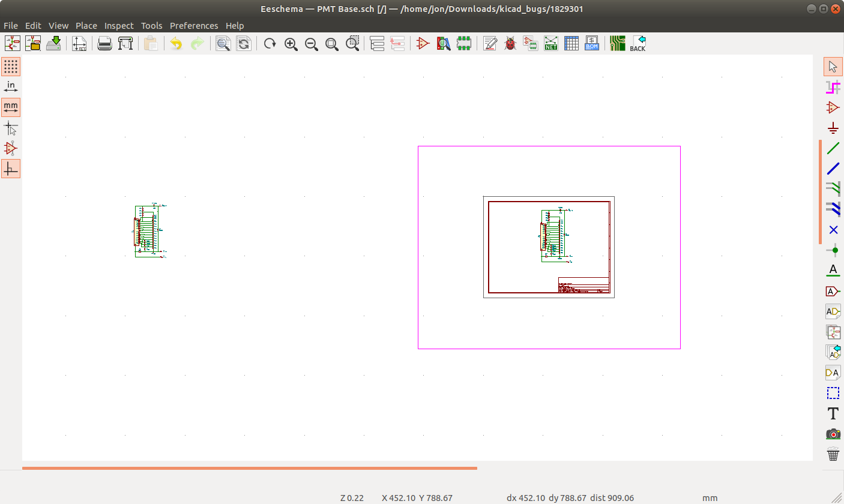This screenshot has width=844, height=504.
Task: Click the Generate Netlist icon
Action: coord(551,44)
